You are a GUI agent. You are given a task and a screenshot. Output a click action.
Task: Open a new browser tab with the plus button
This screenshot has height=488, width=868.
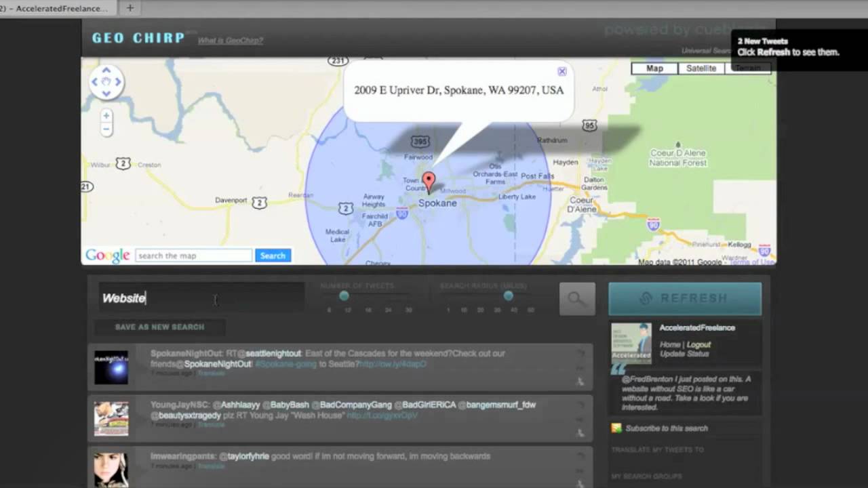(x=130, y=8)
